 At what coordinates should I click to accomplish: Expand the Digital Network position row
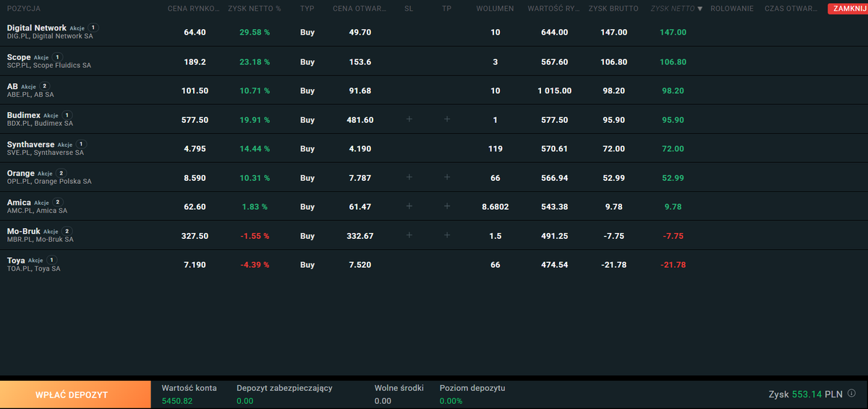click(434, 33)
